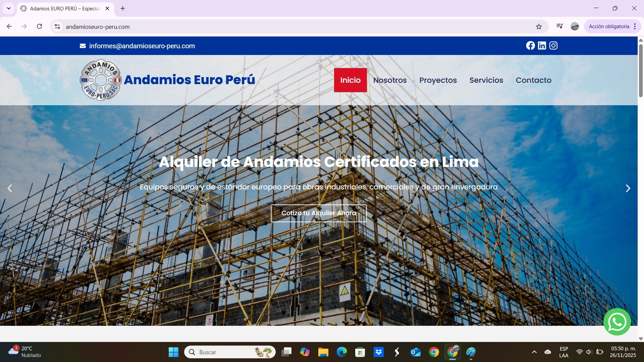Open the Servicios menu item

486,80
